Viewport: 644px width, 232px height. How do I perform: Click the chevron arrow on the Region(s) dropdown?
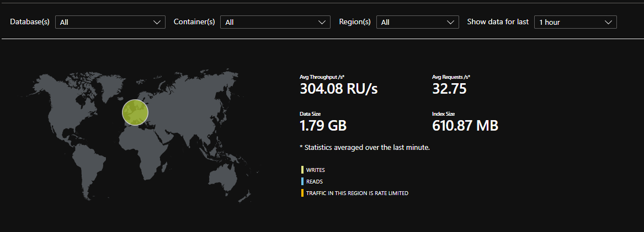click(450, 22)
